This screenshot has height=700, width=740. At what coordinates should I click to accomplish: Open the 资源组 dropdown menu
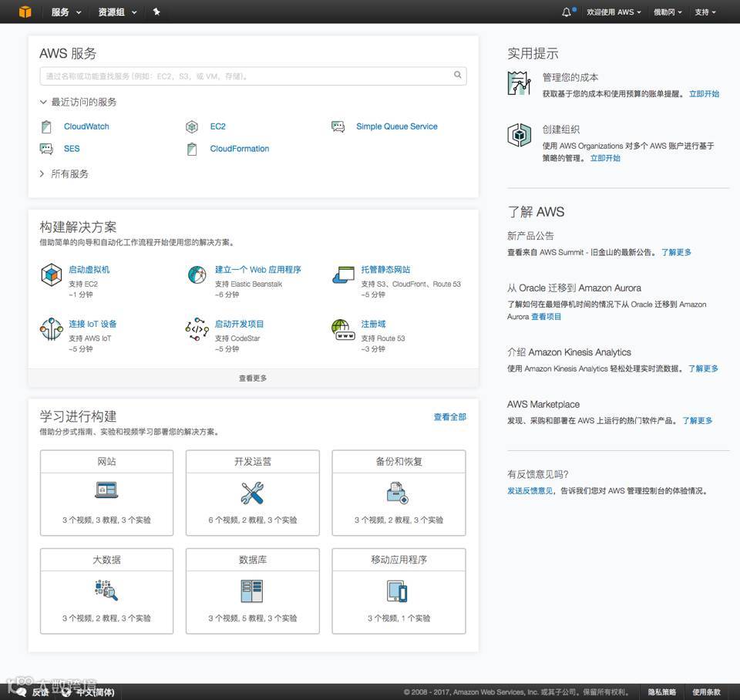(x=117, y=12)
